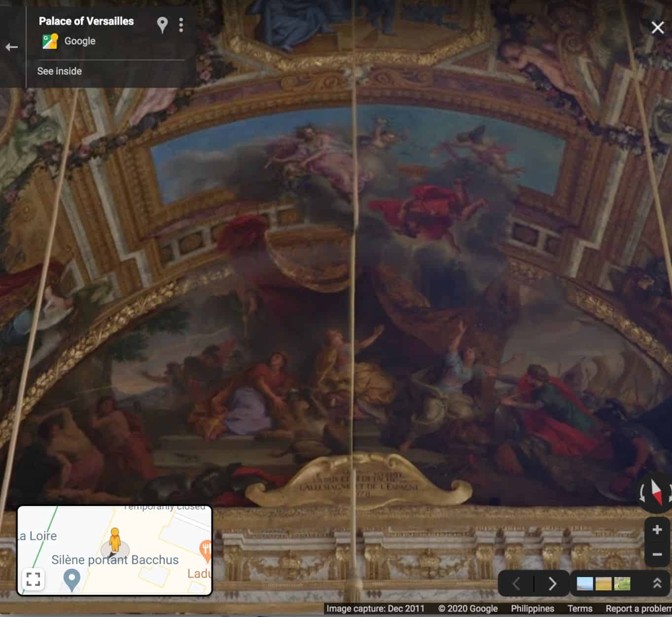Viewport: 672px width, 617px height.
Task: Click the © 2020 Google attribution
Action: pos(468,609)
